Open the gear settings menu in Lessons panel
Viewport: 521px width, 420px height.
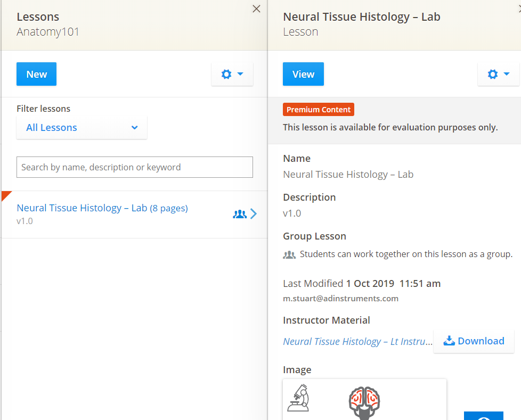[232, 75]
